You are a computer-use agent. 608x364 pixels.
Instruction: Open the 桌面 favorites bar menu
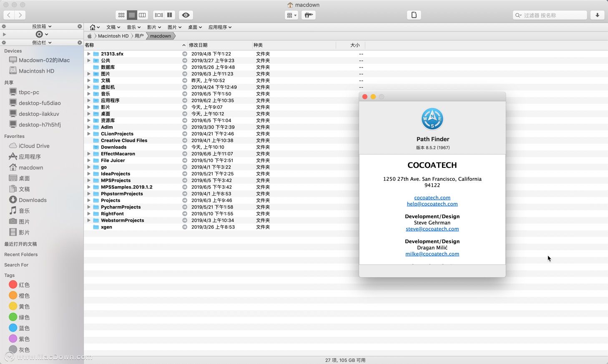point(195,27)
